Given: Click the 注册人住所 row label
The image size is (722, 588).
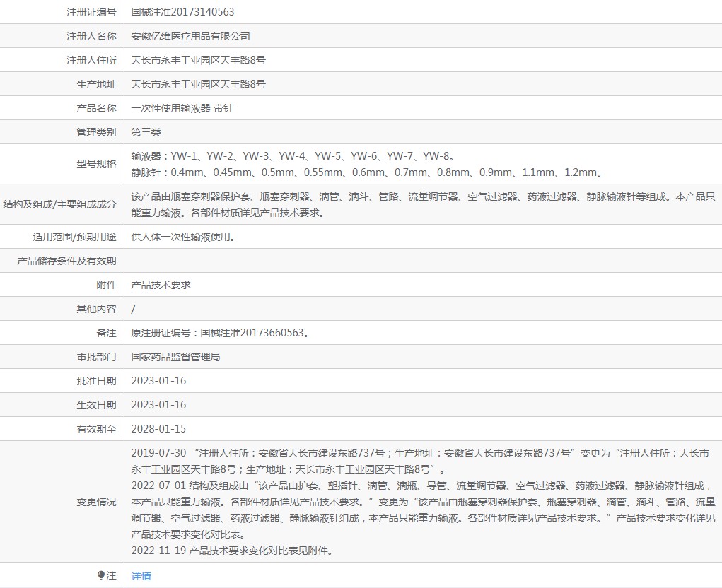Looking at the screenshot, I should [x=91, y=60].
